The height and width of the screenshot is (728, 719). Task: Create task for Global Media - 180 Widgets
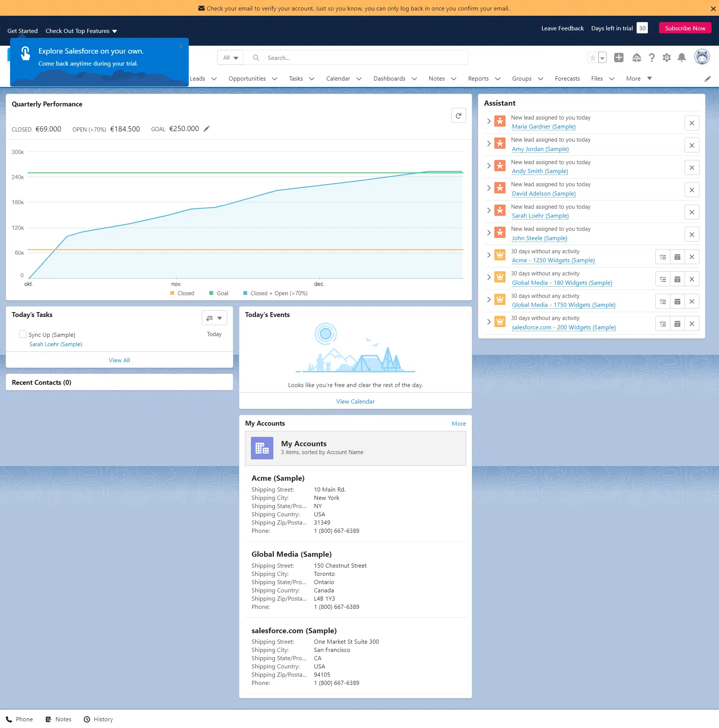click(x=662, y=279)
